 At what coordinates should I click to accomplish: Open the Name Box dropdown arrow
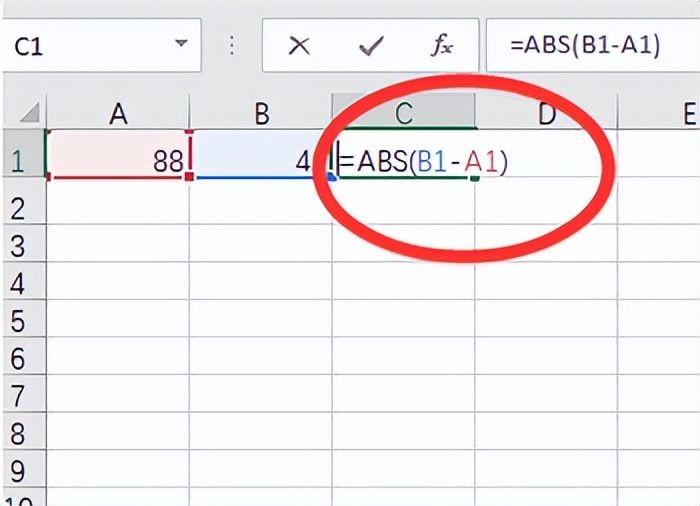pos(181,43)
